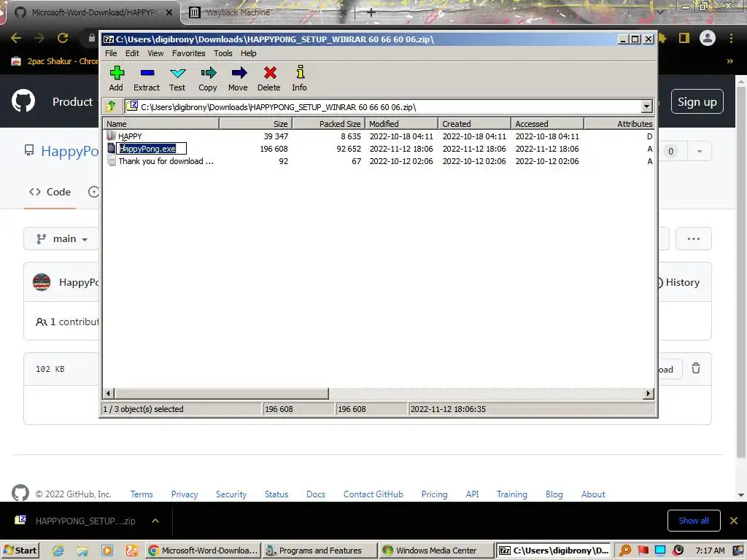Reload the Chrome page
The height and width of the screenshot is (560, 747).
[63, 38]
